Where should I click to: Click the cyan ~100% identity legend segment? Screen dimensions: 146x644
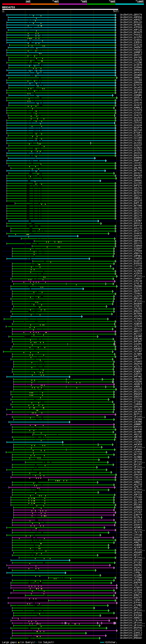coord(130,4)
